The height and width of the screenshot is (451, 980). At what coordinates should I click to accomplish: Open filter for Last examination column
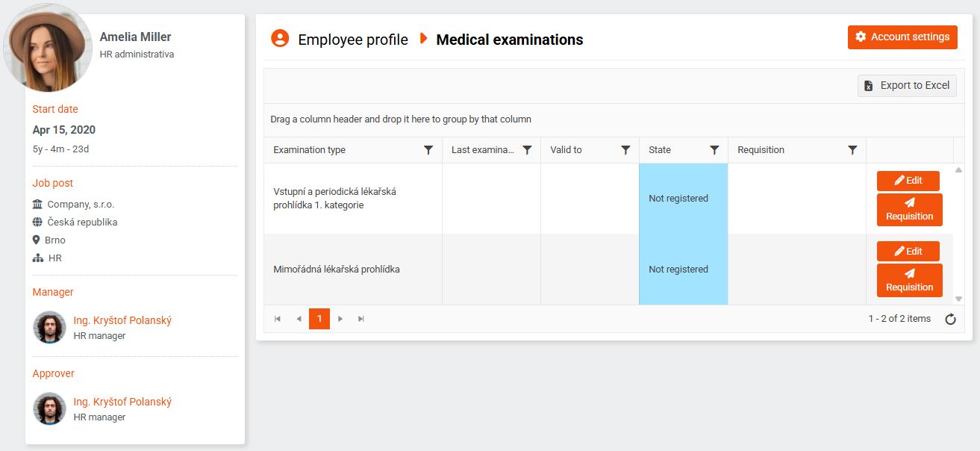coord(527,150)
